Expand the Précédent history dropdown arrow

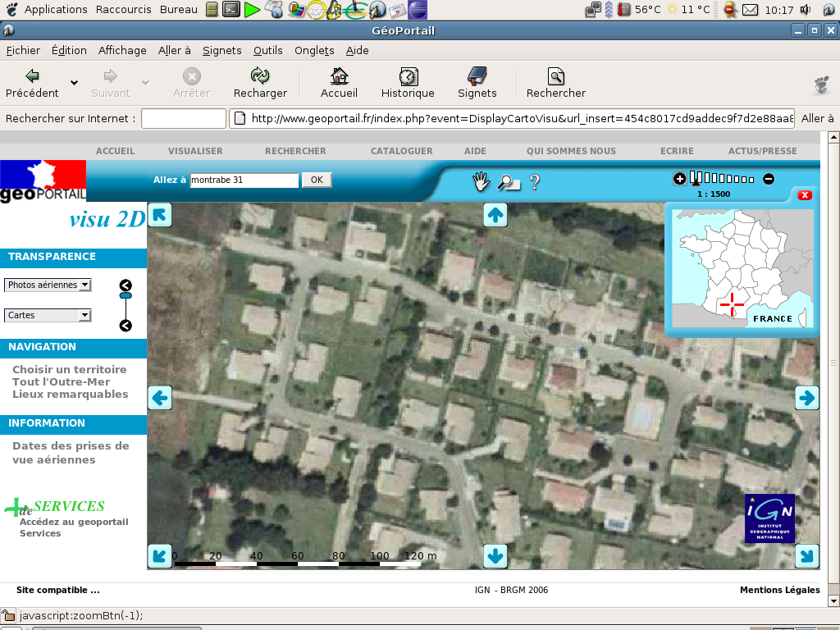coord(74,83)
